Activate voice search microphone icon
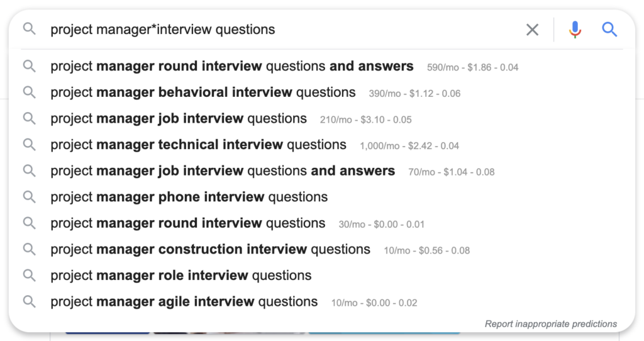Viewport: 644px width, 341px height. coord(574,30)
